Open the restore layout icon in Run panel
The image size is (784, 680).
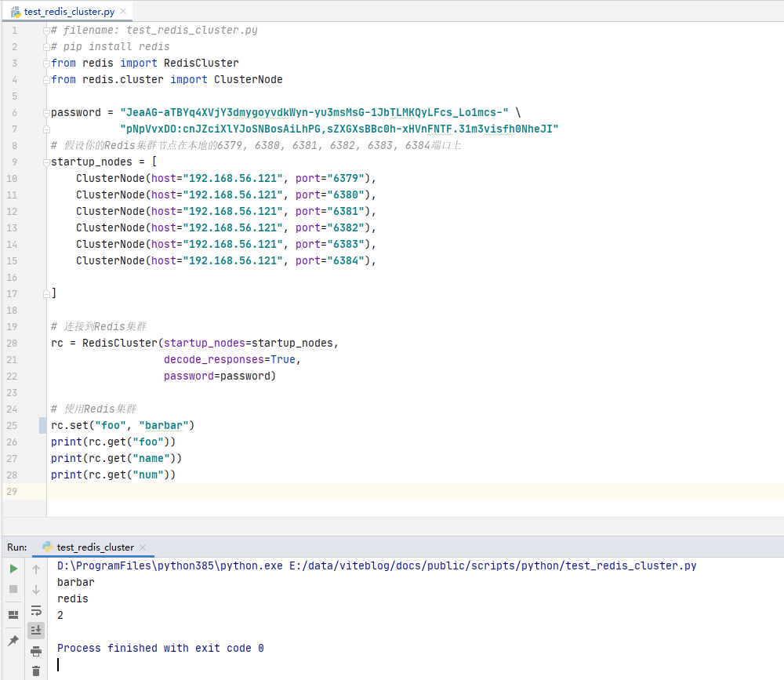(13, 614)
